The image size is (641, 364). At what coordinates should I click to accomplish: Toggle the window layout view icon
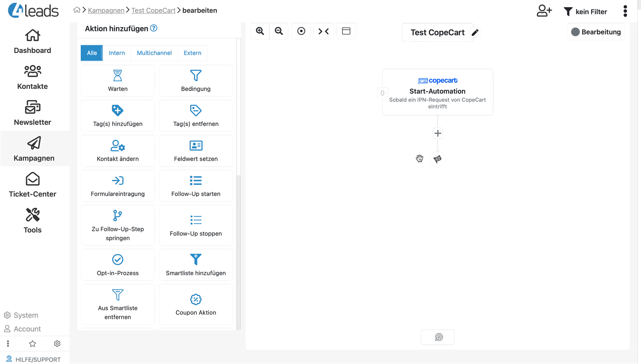346,31
